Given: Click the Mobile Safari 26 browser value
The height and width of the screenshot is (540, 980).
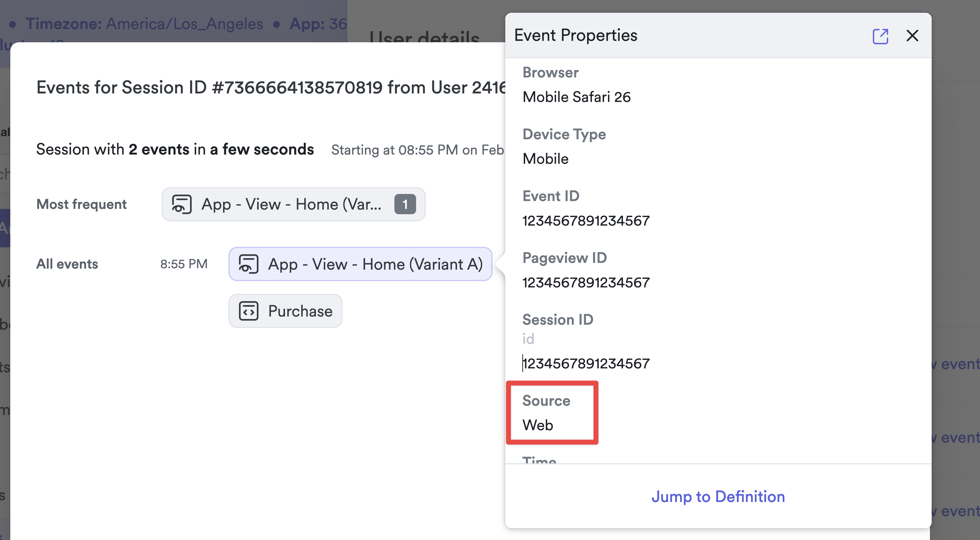Looking at the screenshot, I should coord(576,97).
